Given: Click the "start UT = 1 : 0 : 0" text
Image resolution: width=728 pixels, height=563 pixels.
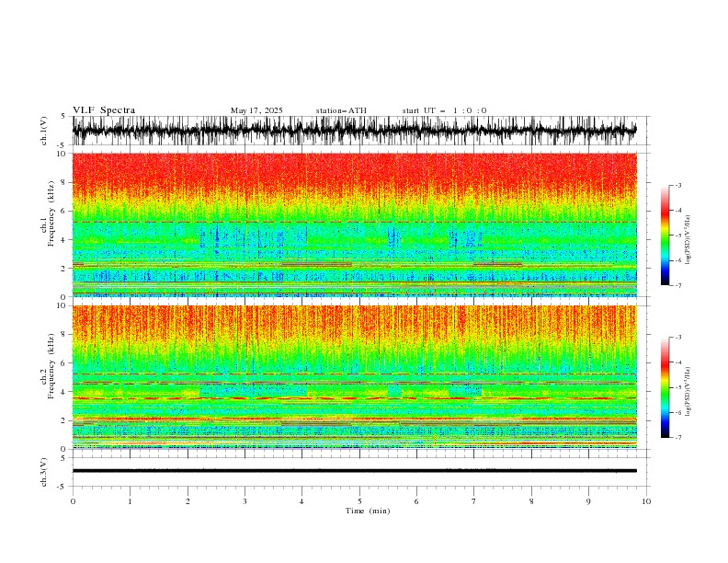Looking at the screenshot, I should pyautogui.click(x=444, y=110).
